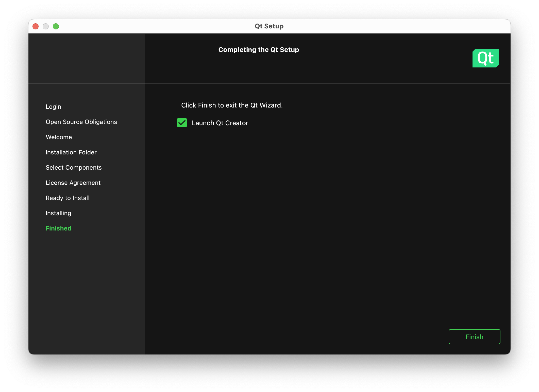Select the highlighted Finished step

click(58, 228)
